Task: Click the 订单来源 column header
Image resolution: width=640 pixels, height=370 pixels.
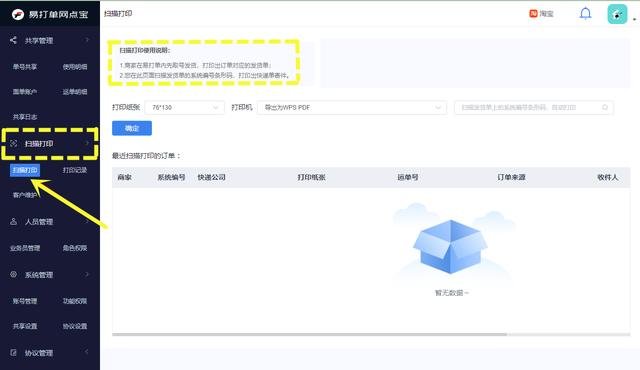Action: pos(511,177)
